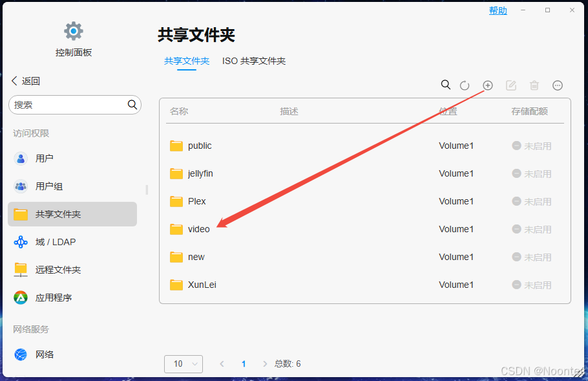Click the globe icon beside 网络
The height and width of the screenshot is (381, 588).
click(x=21, y=354)
